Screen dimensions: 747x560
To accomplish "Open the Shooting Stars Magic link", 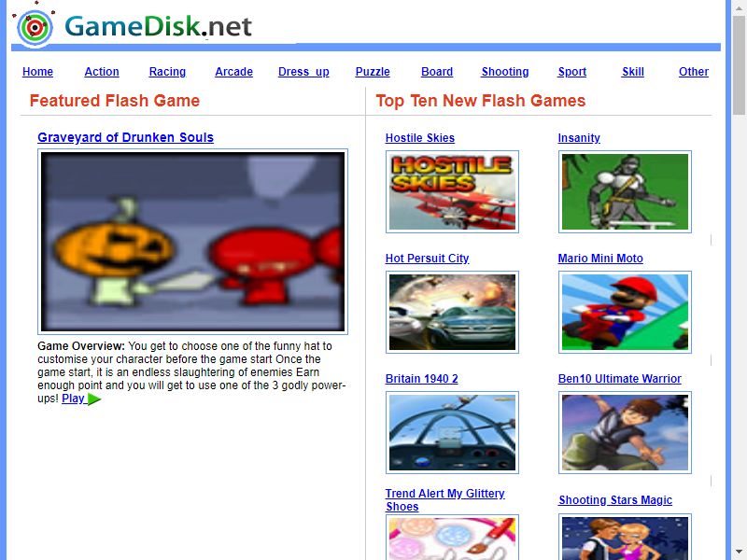I will pos(615,500).
